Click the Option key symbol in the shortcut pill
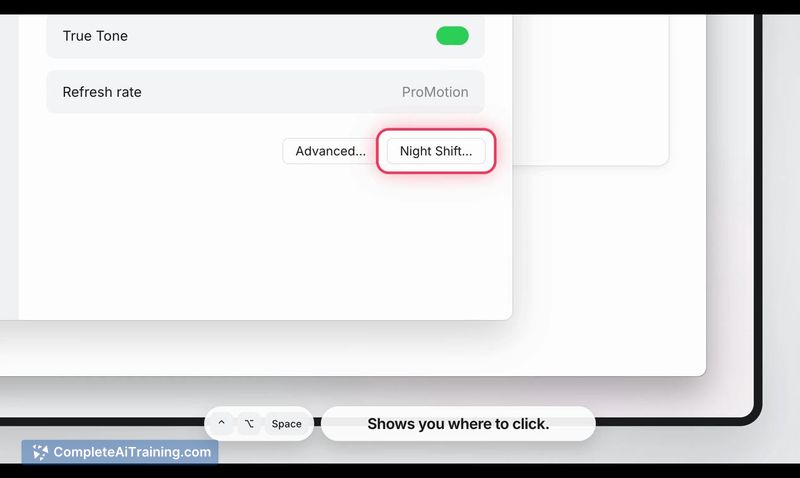800x478 pixels. (249, 423)
